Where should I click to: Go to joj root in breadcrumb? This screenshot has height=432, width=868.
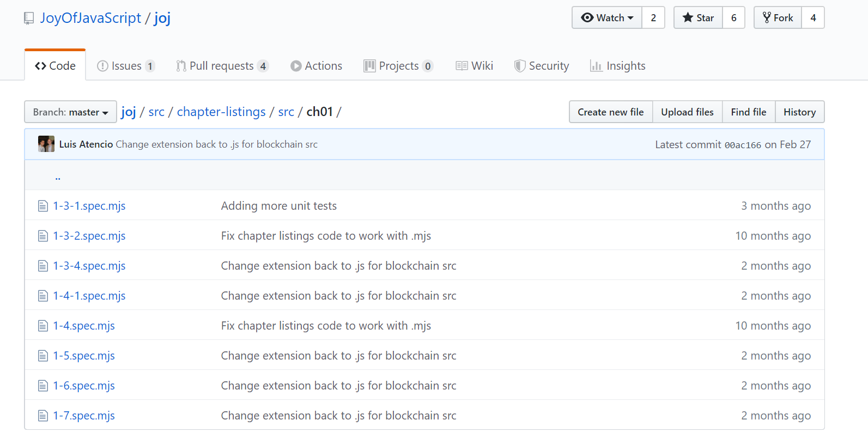(x=129, y=112)
